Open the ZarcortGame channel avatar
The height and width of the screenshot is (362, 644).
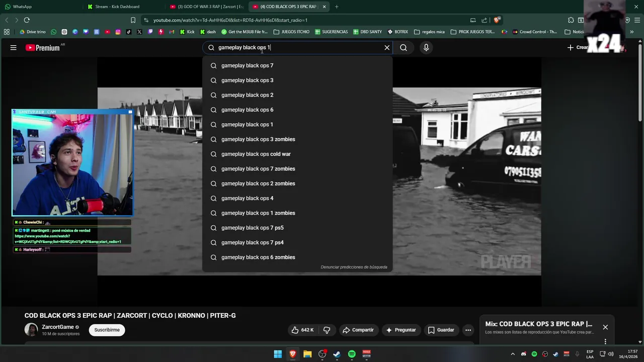click(x=31, y=330)
